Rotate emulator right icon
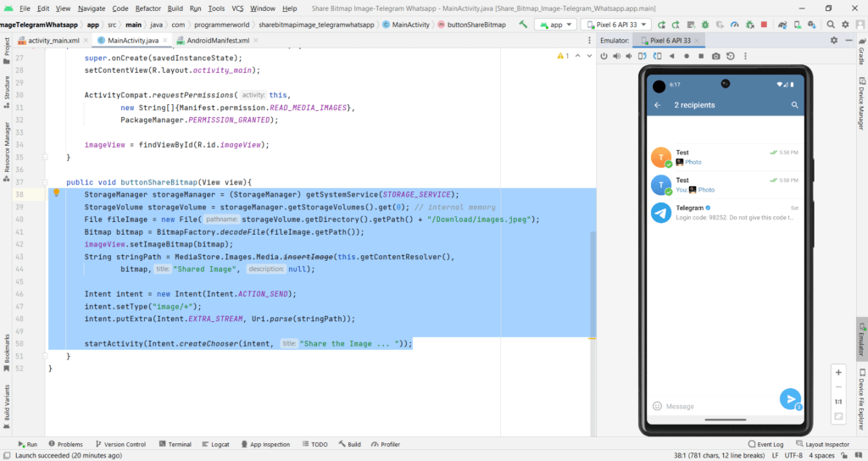Screen dimensions: 868x461 pyautogui.click(x=657, y=56)
